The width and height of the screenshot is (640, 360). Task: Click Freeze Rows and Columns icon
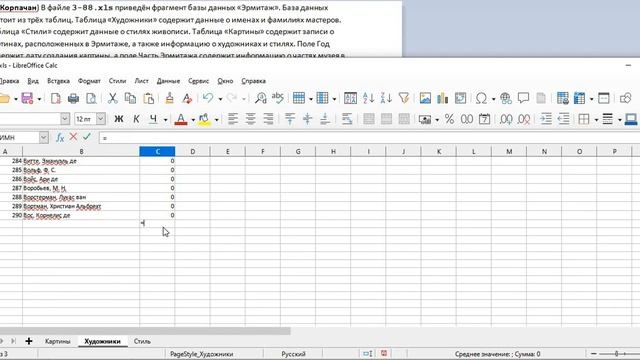coord(579,98)
